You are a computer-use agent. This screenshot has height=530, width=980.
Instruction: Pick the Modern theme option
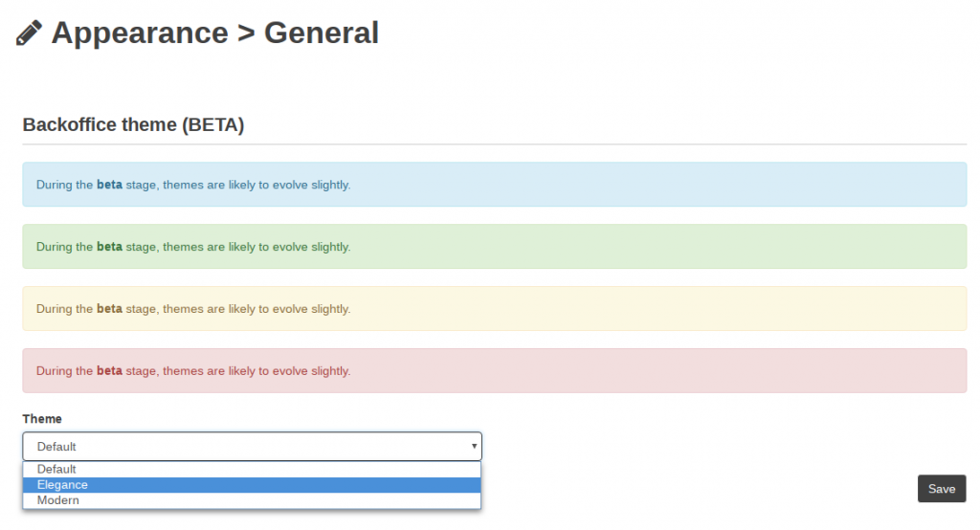pos(58,500)
